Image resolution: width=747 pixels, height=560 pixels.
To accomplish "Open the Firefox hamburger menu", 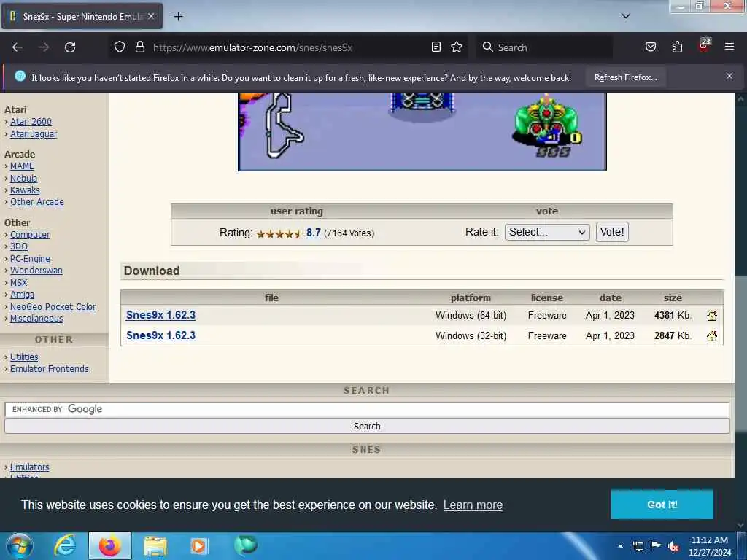I will 729,47.
